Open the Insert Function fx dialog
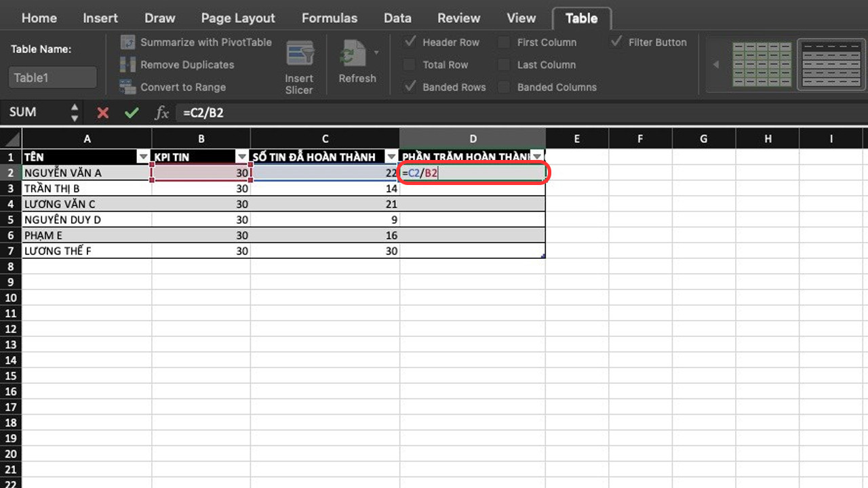This screenshot has height=488, width=868. tap(161, 113)
